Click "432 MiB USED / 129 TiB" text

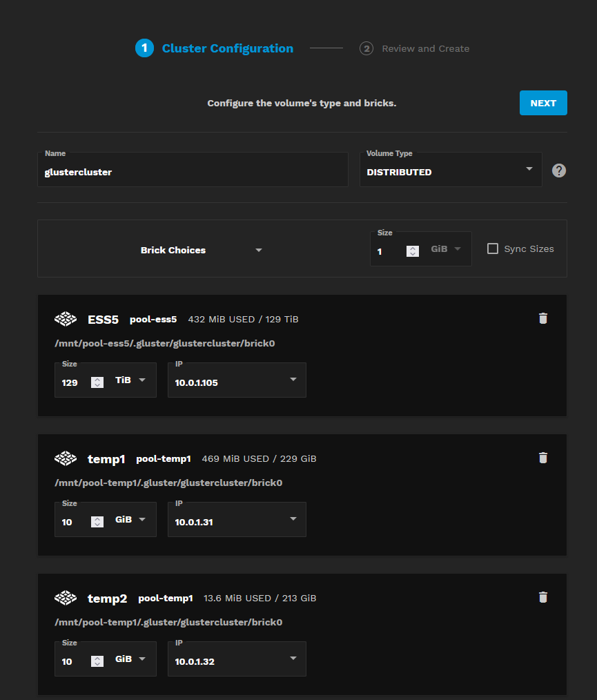(243, 319)
